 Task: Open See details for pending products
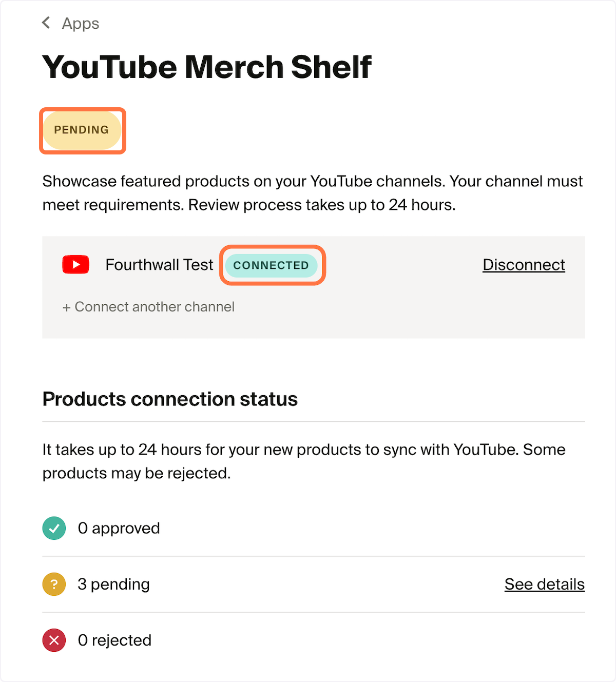(545, 584)
